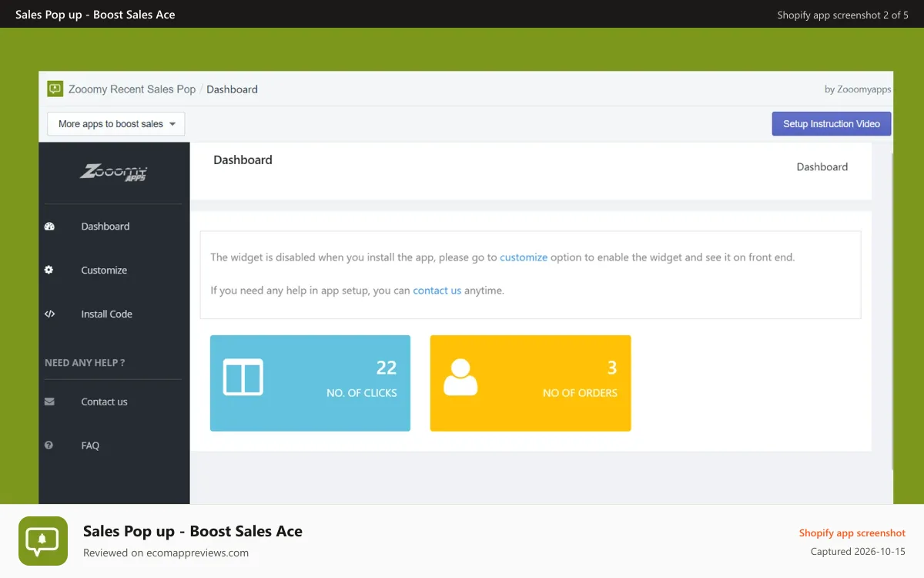Click 'Reviewed on ecomappreviews.com' text
Viewport: 924px width, 578px height.
tap(166, 553)
